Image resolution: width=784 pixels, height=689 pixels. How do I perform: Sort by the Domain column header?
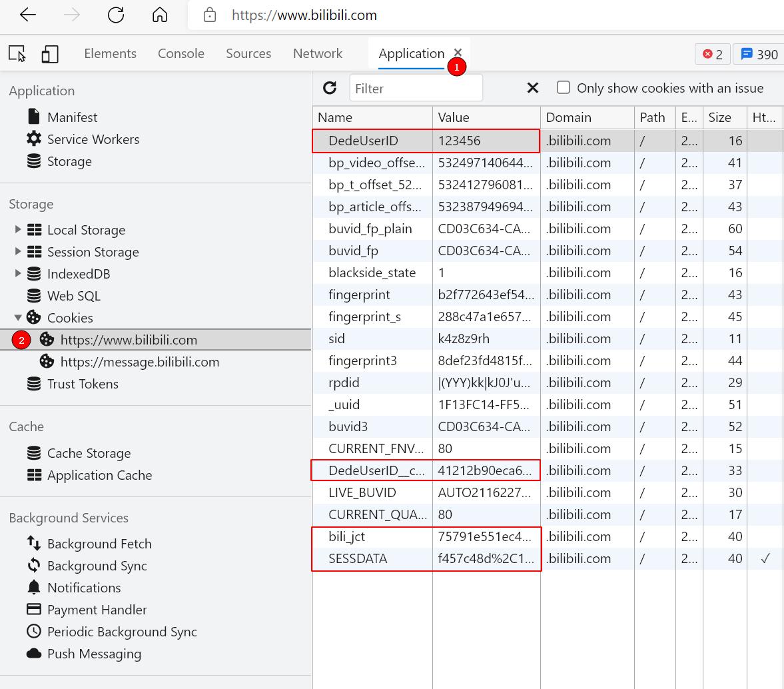click(588, 117)
